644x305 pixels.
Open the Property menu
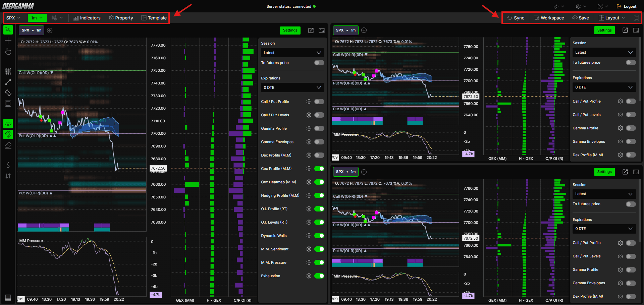(x=121, y=18)
